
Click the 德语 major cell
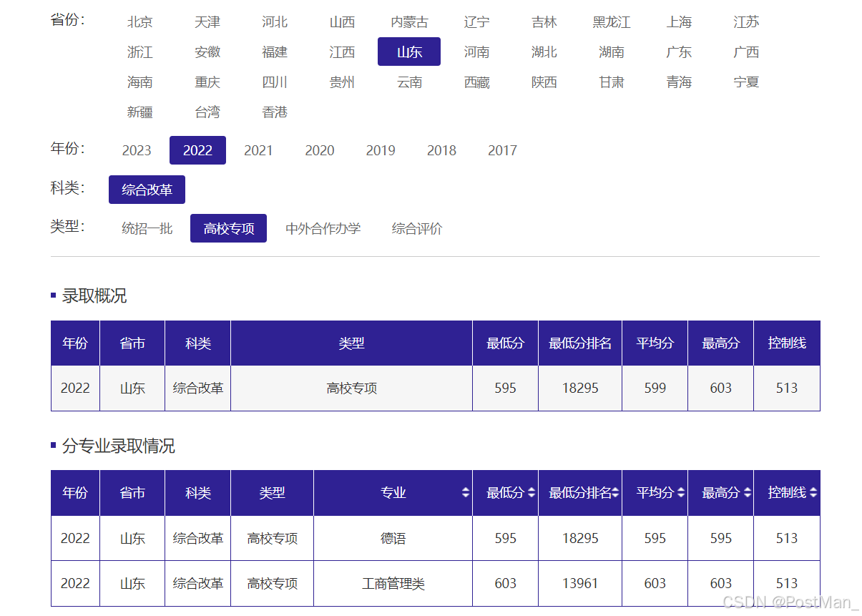(393, 538)
